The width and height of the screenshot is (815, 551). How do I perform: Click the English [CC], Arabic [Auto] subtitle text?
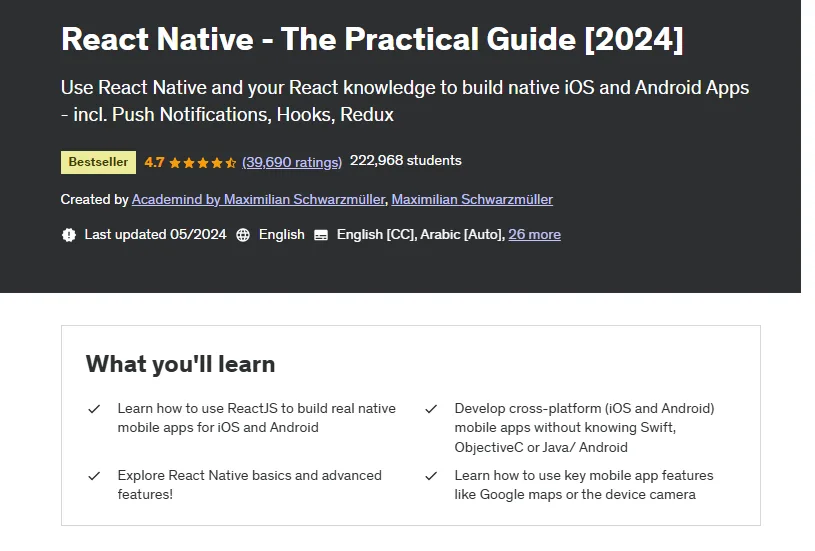[x=420, y=234]
